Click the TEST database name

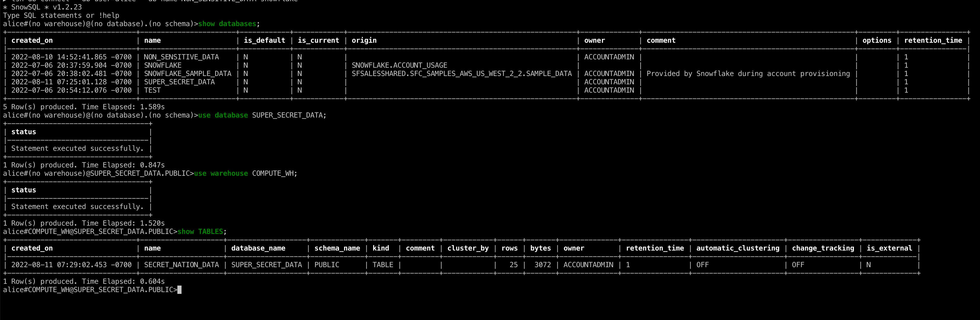[x=152, y=91]
